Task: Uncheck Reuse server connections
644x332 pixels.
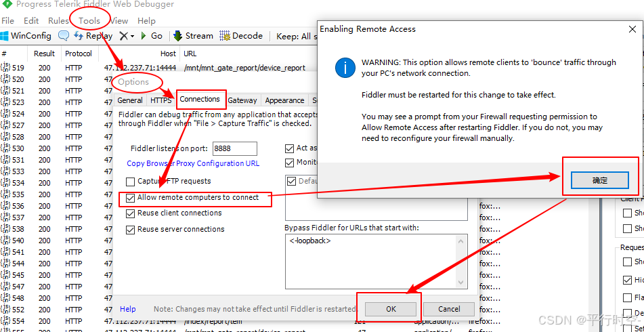Action: pos(130,230)
